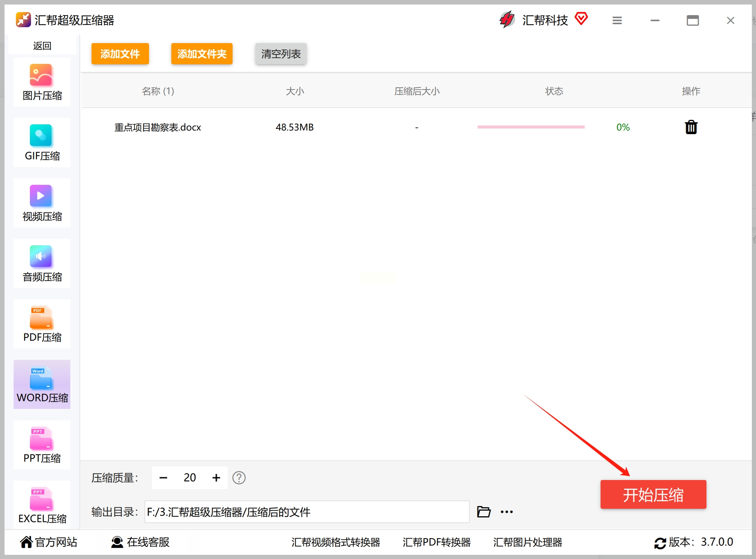Image resolution: width=756 pixels, height=559 pixels.
Task: Increase compression quality with plus button
Action: tap(216, 478)
